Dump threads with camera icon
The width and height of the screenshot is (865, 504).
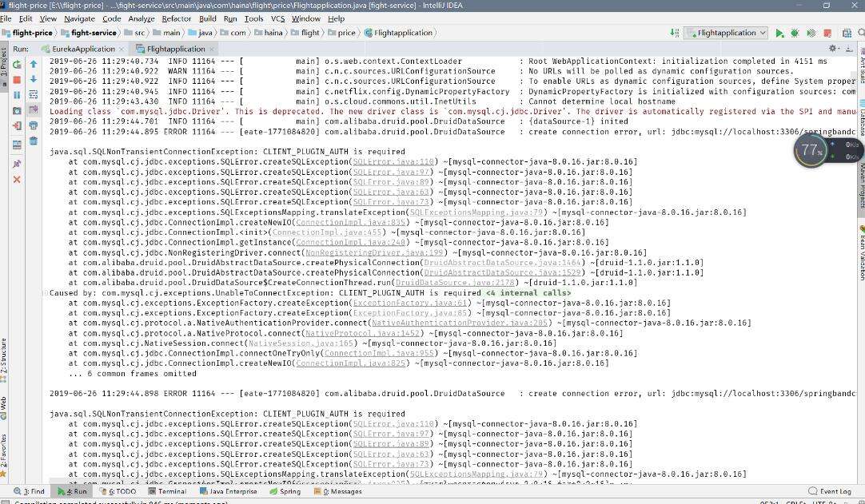click(x=17, y=111)
